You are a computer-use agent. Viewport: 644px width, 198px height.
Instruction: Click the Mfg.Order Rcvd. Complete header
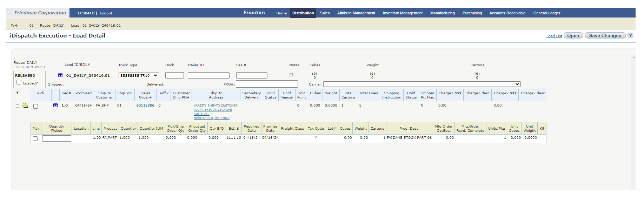click(470, 129)
